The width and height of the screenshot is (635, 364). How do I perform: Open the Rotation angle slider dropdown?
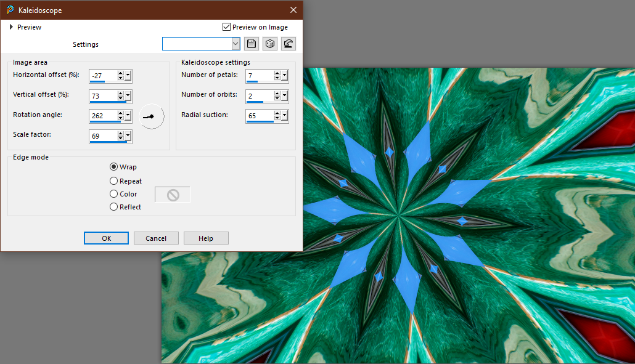tap(128, 116)
